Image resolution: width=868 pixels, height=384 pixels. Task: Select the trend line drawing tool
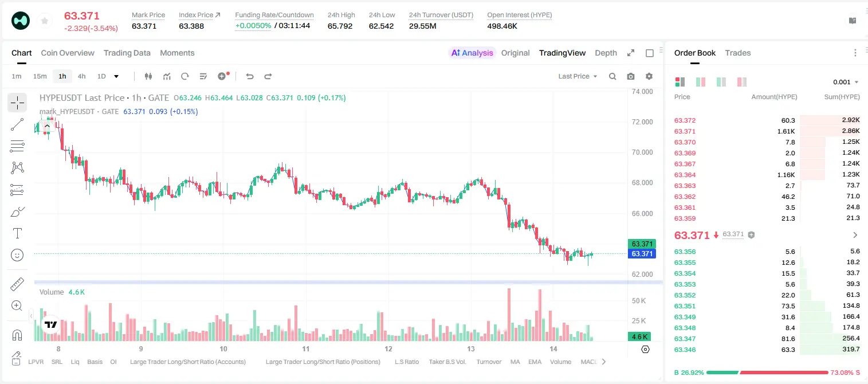tap(17, 124)
